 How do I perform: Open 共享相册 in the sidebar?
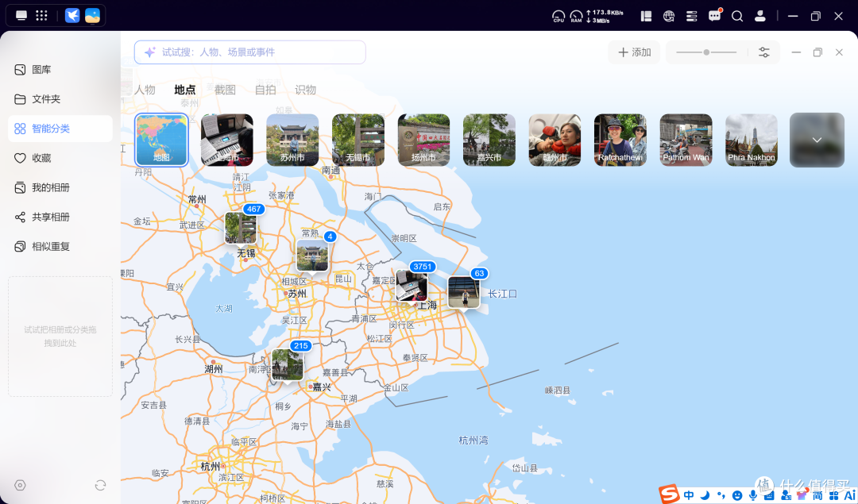point(60,217)
